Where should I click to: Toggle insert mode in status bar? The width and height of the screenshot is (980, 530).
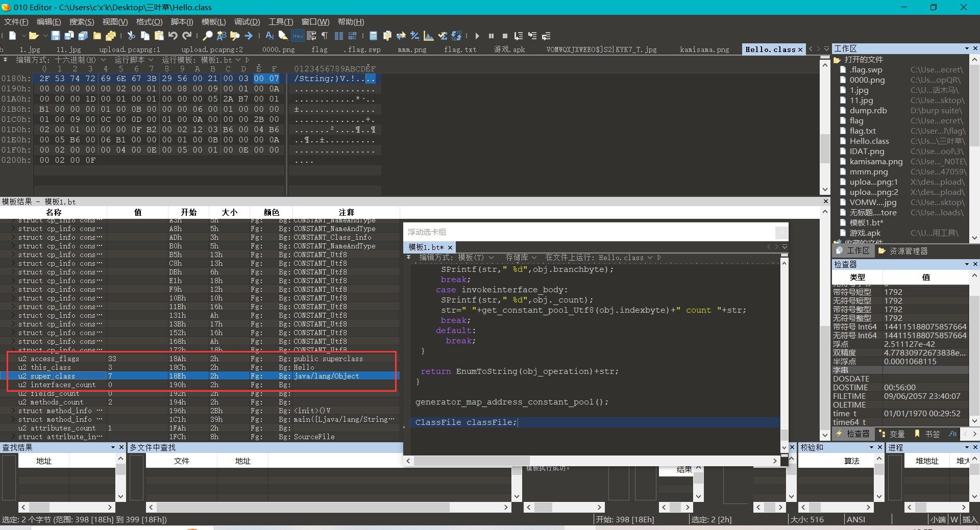coord(969,519)
